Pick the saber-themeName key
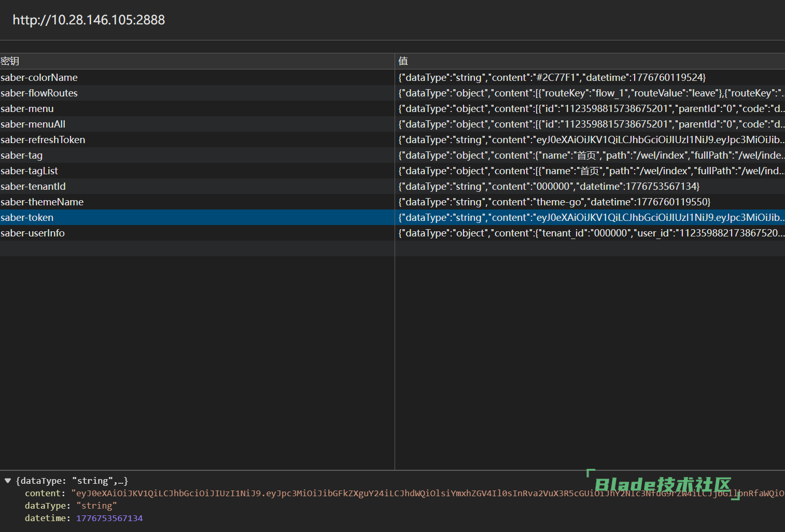Image resolution: width=785 pixels, height=532 pixels. coord(42,202)
